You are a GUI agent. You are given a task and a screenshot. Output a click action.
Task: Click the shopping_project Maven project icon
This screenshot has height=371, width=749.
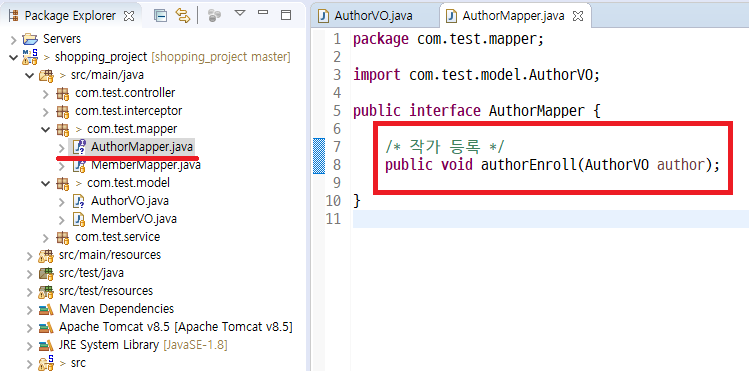click(x=30, y=57)
